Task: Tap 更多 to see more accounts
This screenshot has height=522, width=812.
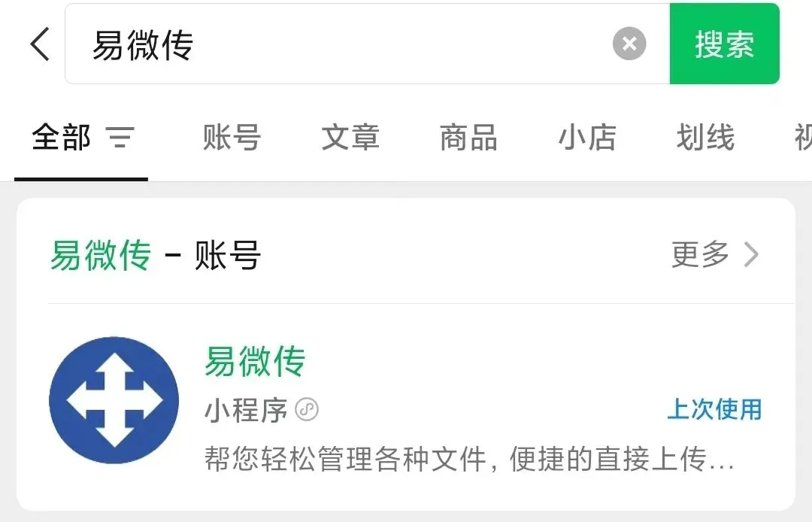Action: pyautogui.click(x=700, y=254)
